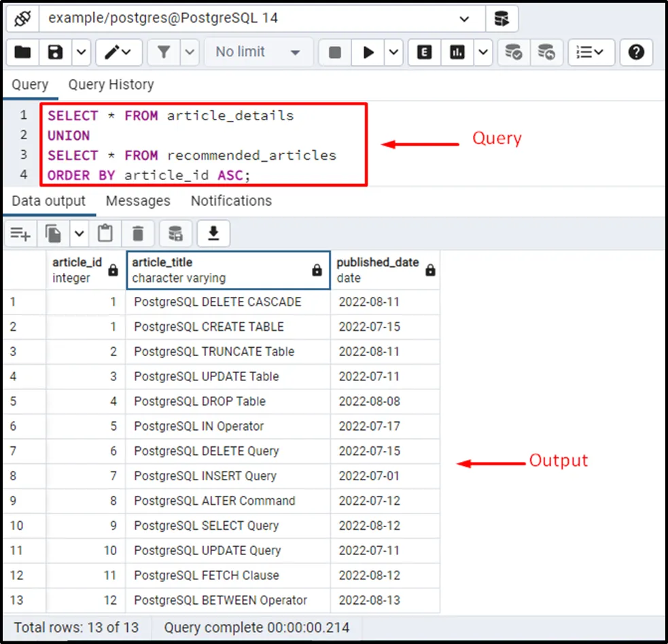This screenshot has width=668, height=644.
Task: Switch to the Messages tab
Action: coord(138,201)
